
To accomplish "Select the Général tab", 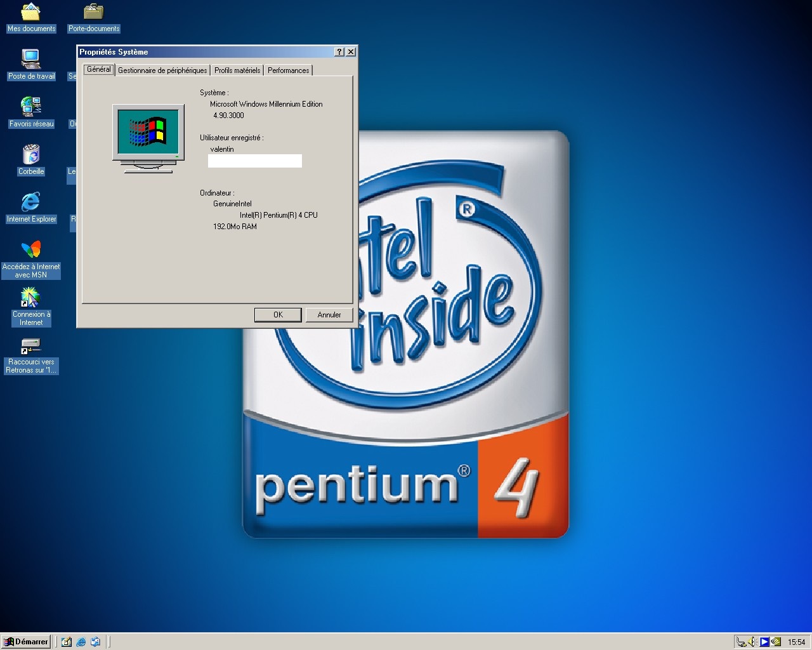I will [x=98, y=70].
